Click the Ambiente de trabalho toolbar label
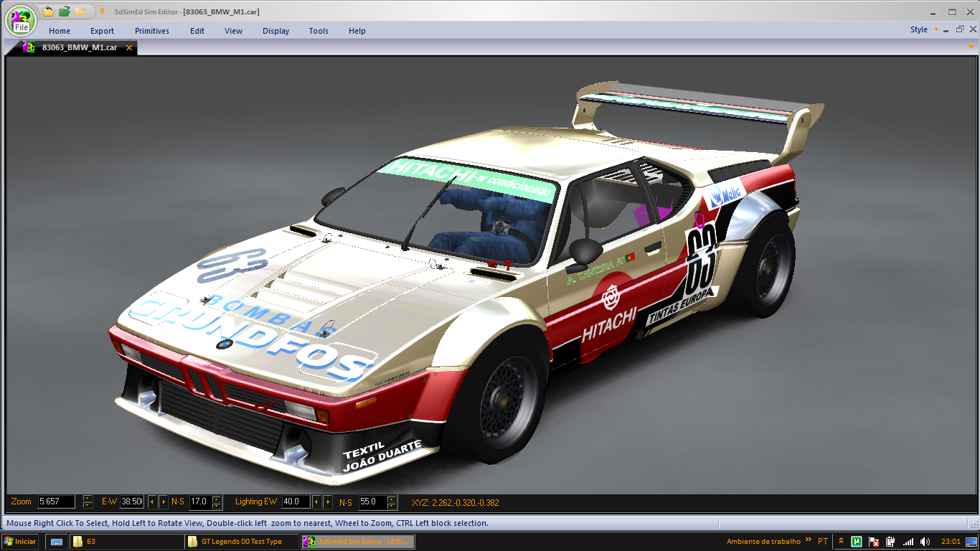 (763, 542)
